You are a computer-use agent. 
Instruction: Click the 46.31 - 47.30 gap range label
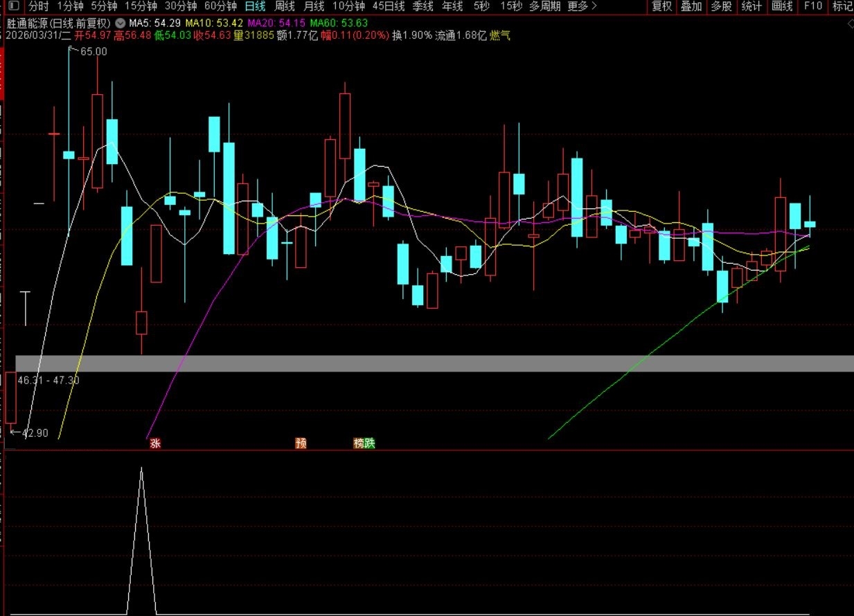[48, 380]
